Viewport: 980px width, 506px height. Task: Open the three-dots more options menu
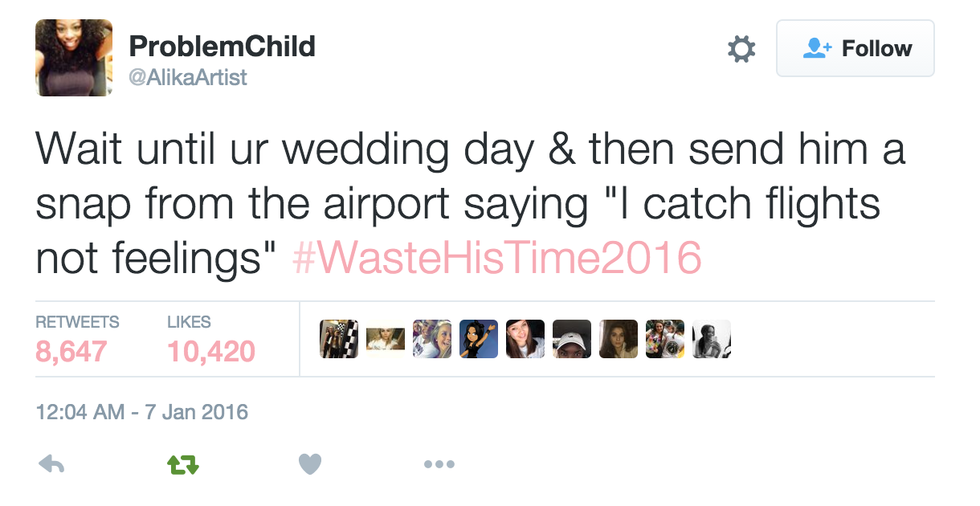[438, 464]
